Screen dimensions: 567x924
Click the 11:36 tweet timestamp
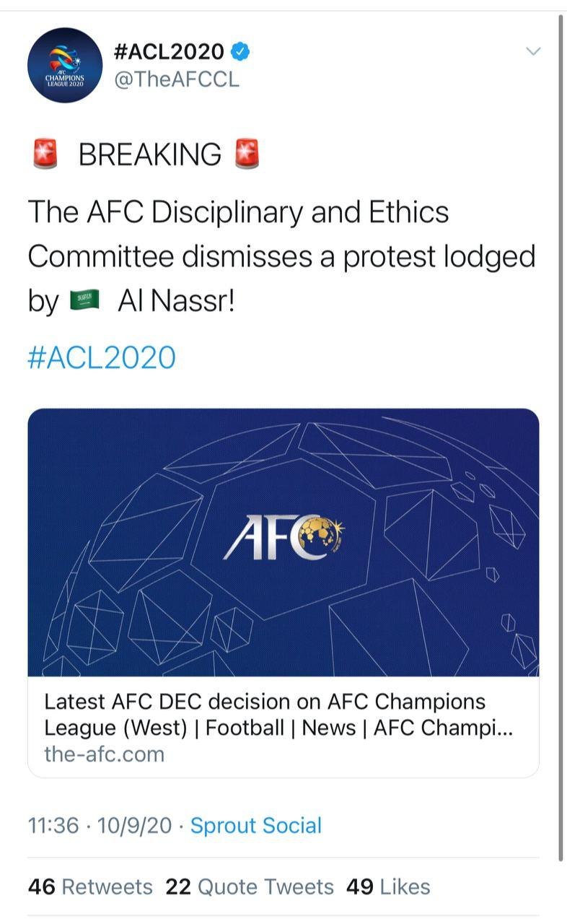tap(53, 825)
